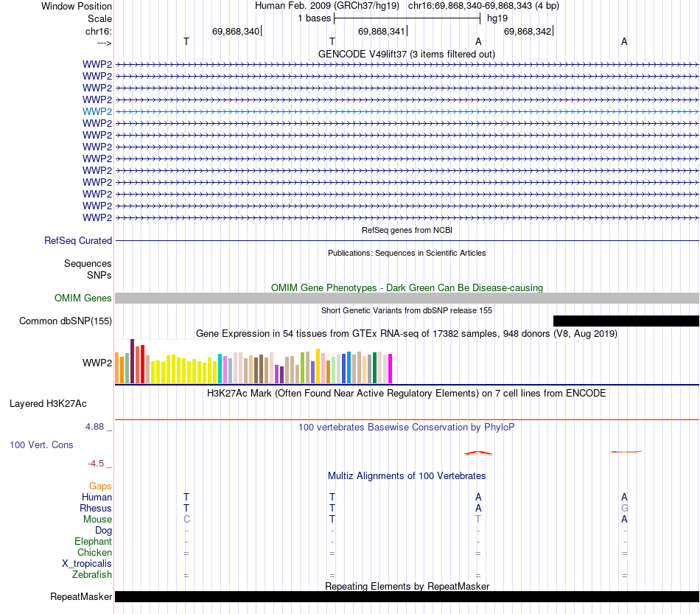The width and height of the screenshot is (700, 614).
Task: Click the 'RefSeq genes from NCBI' track title
Action: tap(407, 230)
